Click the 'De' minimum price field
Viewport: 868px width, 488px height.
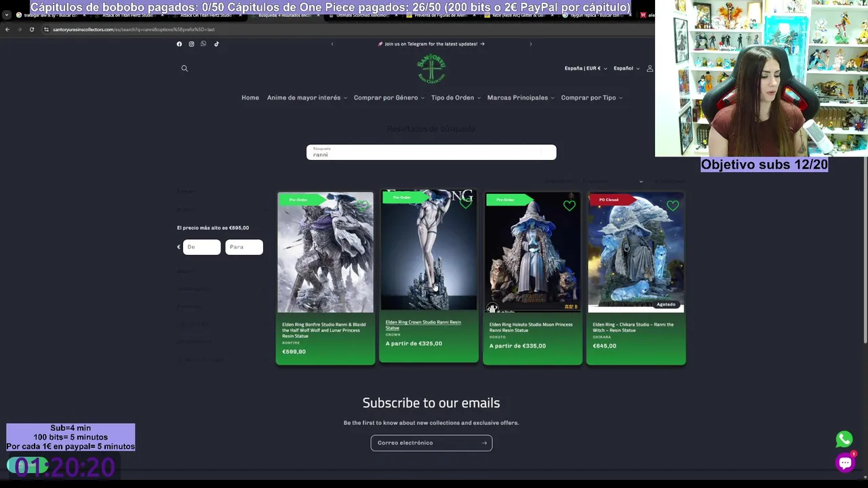pyautogui.click(x=201, y=247)
